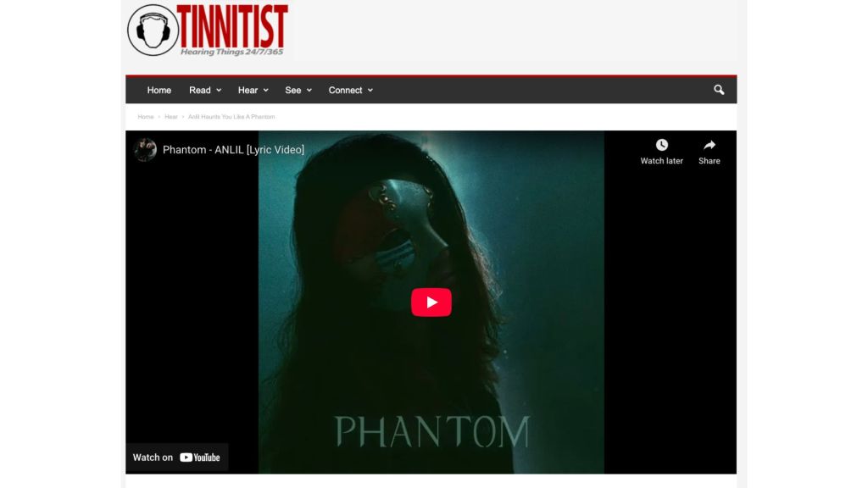Expand the Hear menu chevron
This screenshot has width=868, height=488.
pos(265,90)
